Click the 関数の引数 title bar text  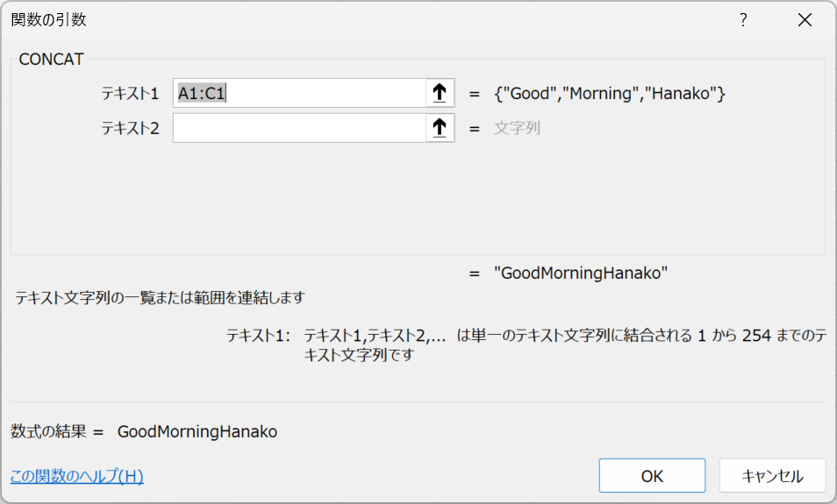click(x=48, y=20)
